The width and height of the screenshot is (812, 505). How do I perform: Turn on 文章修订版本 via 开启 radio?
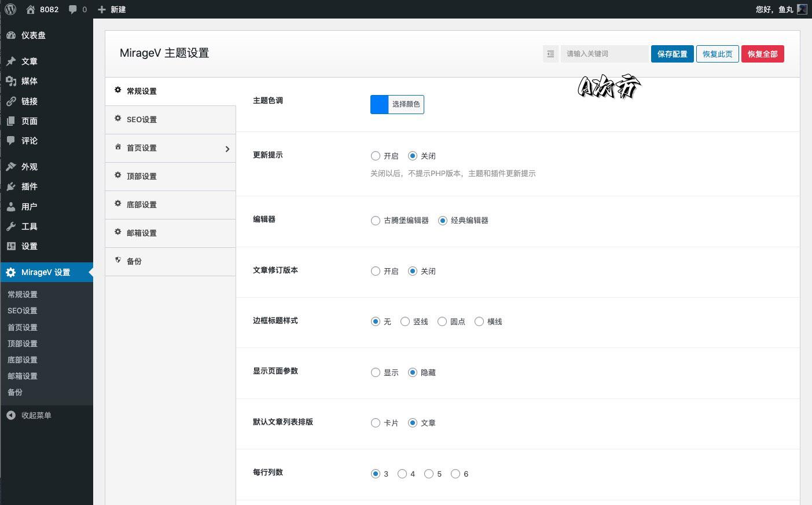click(376, 271)
